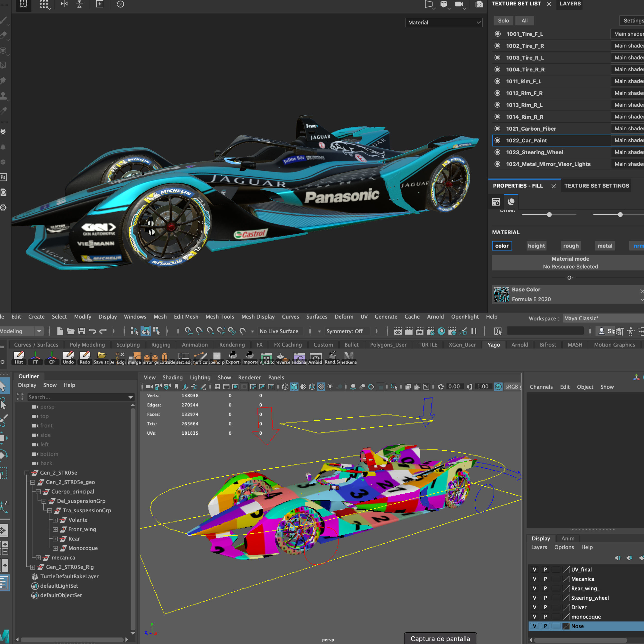Click the new scene icon in Maya status line
The width and height of the screenshot is (644, 644).
(x=60, y=331)
